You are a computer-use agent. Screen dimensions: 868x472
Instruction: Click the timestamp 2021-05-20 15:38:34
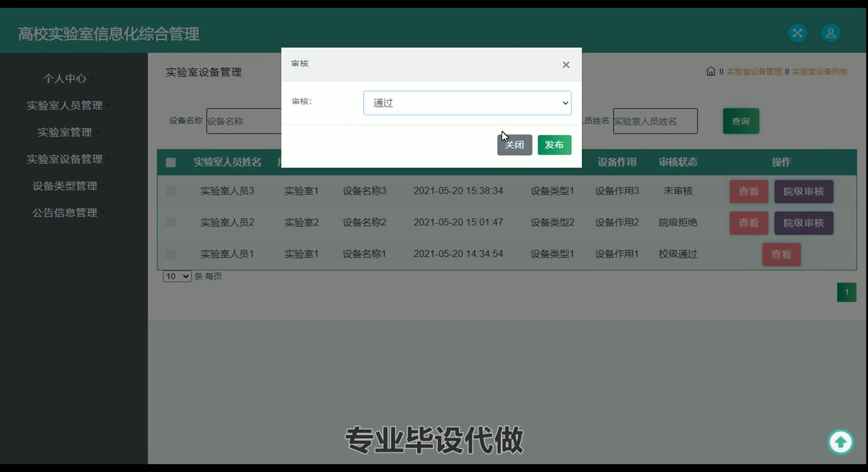[x=458, y=191]
